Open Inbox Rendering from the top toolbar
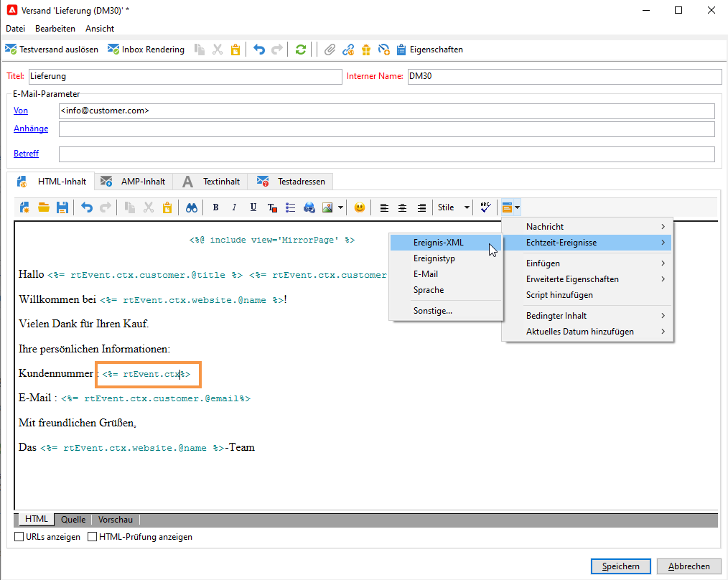Viewport: 728px width, 580px height. [x=146, y=50]
